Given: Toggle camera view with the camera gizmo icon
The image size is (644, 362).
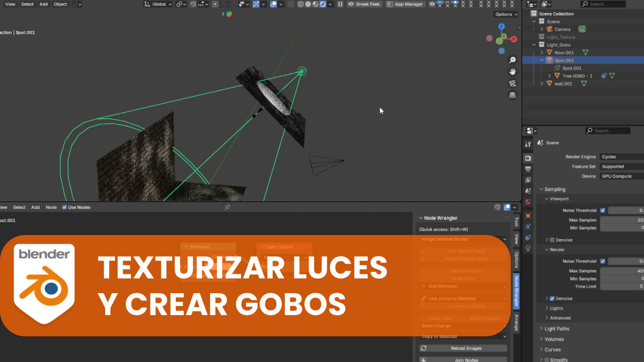Looking at the screenshot, I should pos(513,83).
